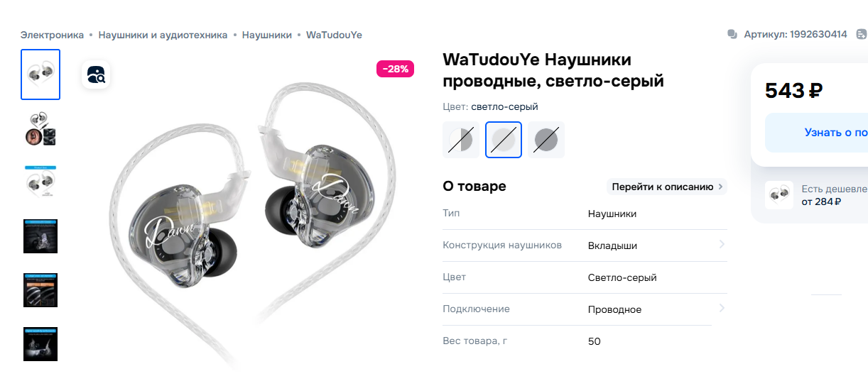The width and height of the screenshot is (868, 381).
Task: Expand chevron next to Проводное
Action: click(x=721, y=309)
